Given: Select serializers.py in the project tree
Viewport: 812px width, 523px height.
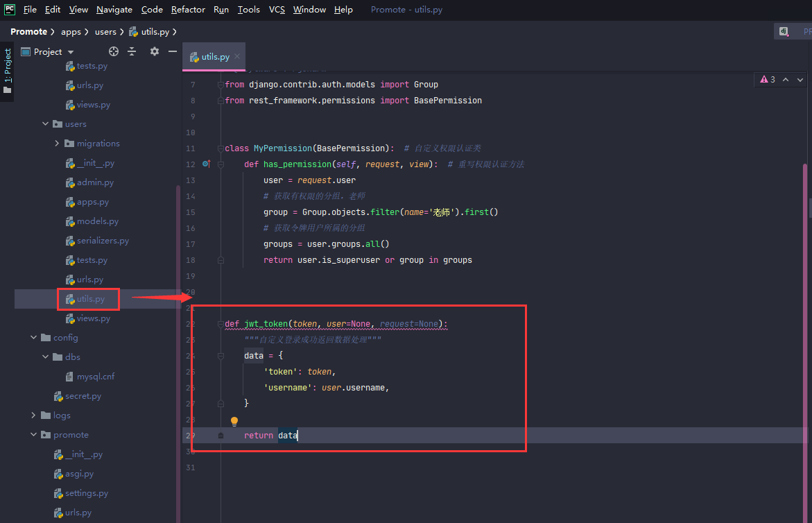Looking at the screenshot, I should coord(103,240).
